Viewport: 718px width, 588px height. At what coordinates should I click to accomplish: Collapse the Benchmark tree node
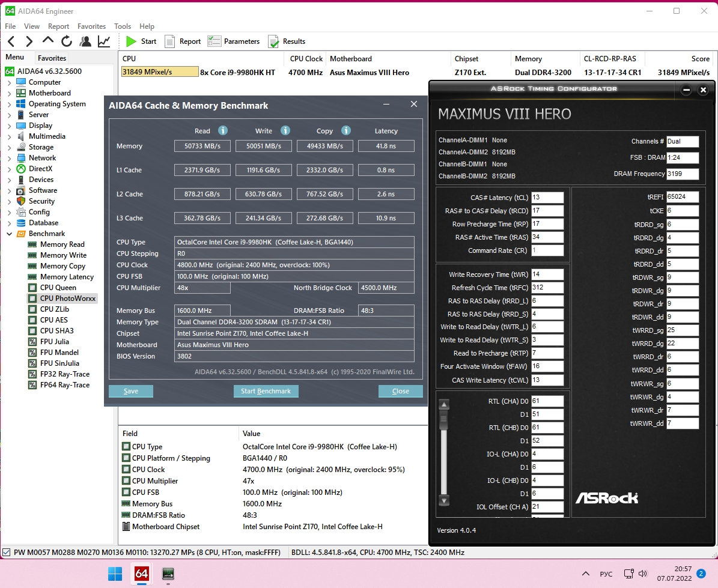[x=9, y=234]
